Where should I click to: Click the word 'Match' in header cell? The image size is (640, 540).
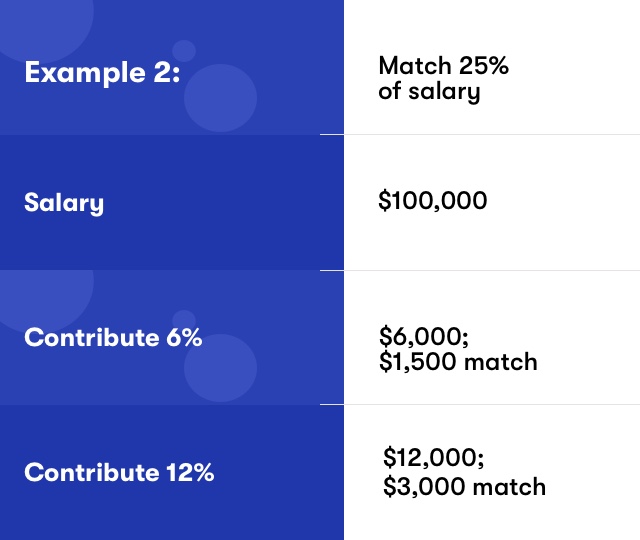(415, 66)
